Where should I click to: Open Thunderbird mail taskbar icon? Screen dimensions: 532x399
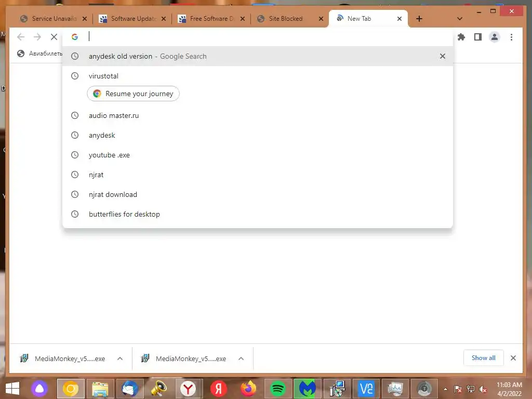(x=130, y=389)
